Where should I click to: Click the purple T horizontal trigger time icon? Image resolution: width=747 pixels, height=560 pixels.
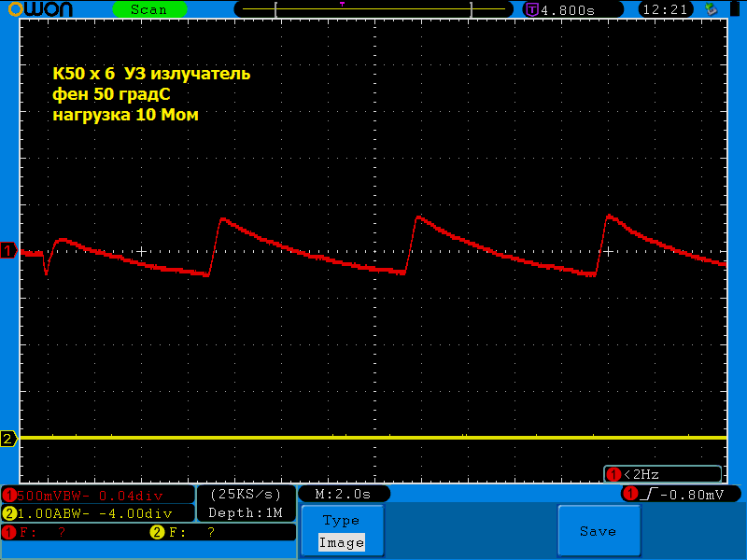pyautogui.click(x=532, y=9)
